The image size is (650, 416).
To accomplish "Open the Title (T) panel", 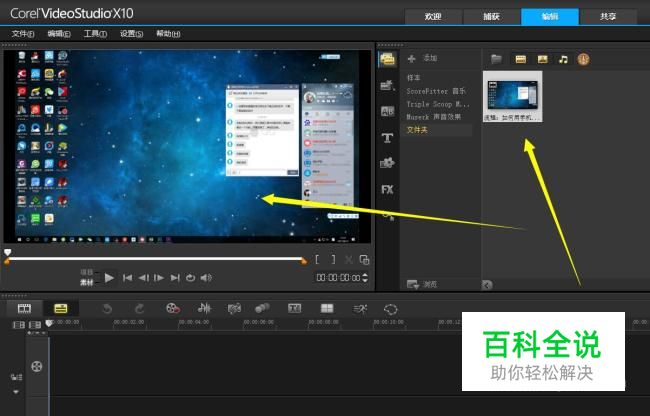I will 387,138.
